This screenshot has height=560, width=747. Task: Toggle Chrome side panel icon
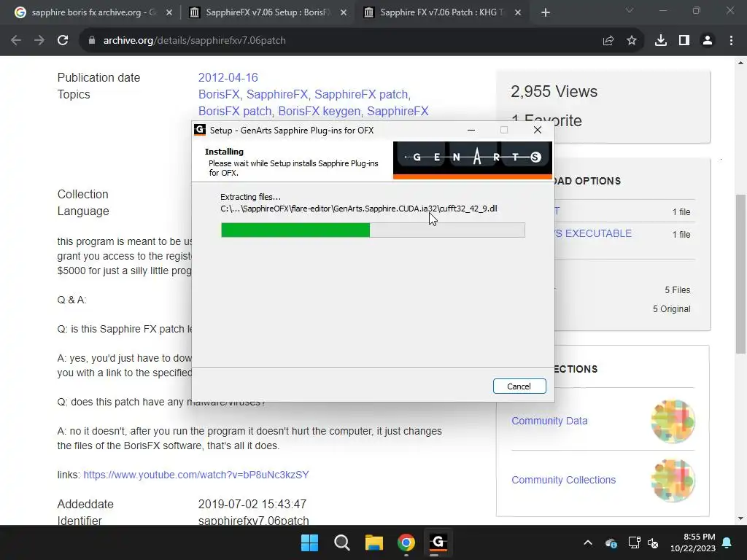point(684,41)
